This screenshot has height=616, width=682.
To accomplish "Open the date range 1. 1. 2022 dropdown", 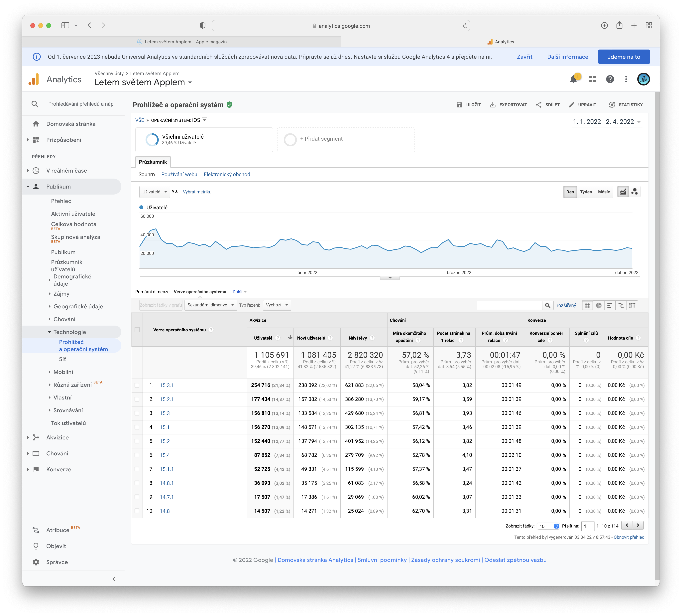I will (x=607, y=122).
